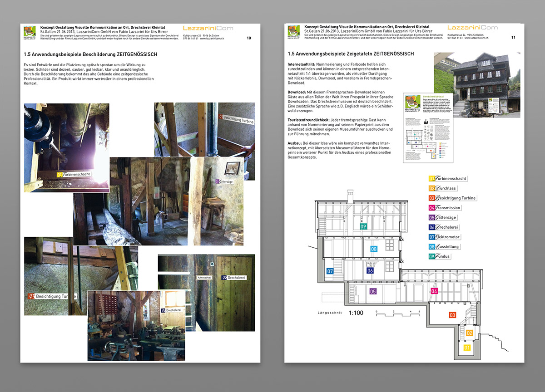Image resolution: width=545 pixels, height=392 pixels.
Task: Click the Drechslerei sign beside the wooden door
Action: [x=233, y=277]
